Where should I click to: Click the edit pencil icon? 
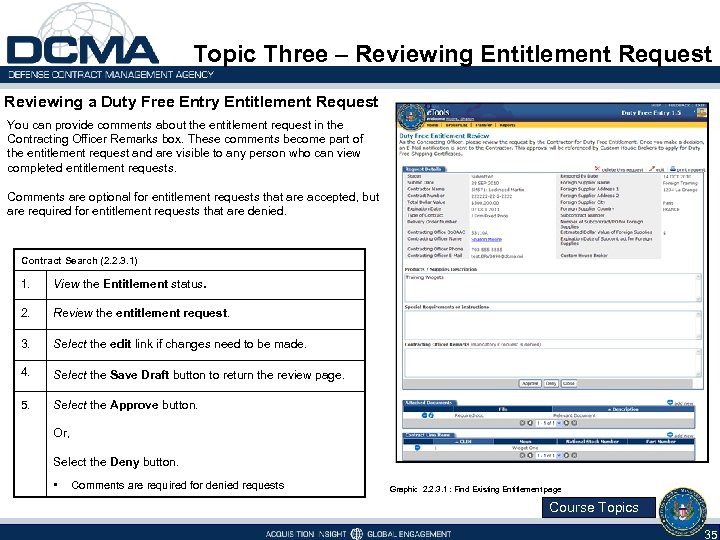point(652,169)
